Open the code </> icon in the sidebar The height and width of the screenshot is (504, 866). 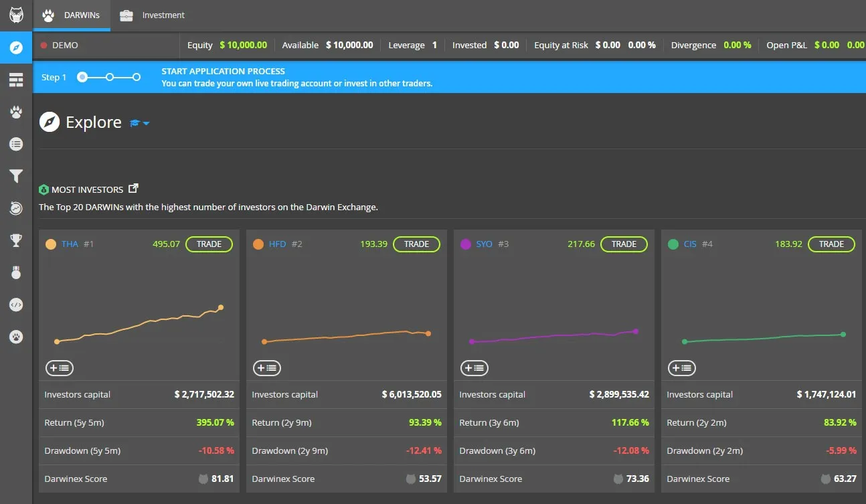15,305
